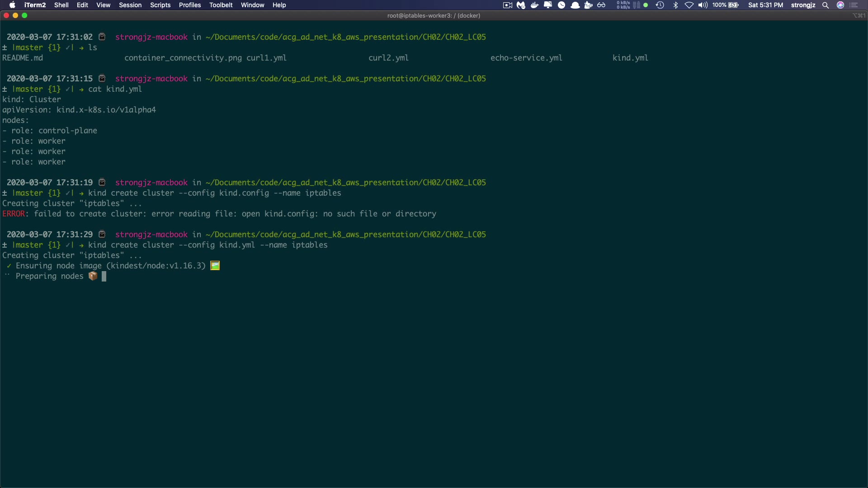Viewport: 868px width, 488px height.
Task: Open the Wi-Fi status menu
Action: [x=689, y=5]
